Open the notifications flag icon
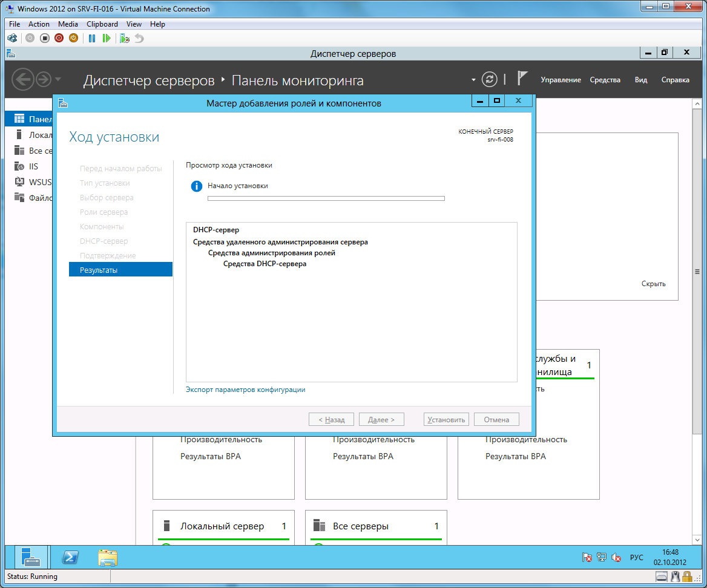The image size is (707, 588). [522, 79]
